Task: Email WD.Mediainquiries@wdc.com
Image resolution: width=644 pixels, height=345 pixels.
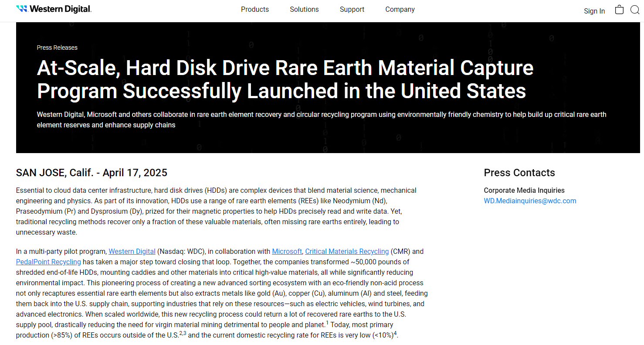Action: pyautogui.click(x=530, y=201)
